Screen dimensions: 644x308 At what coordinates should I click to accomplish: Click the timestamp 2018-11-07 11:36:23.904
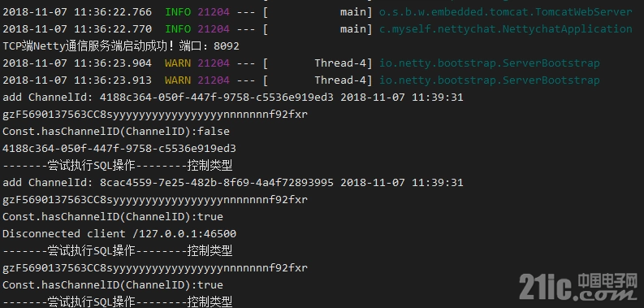point(77,63)
